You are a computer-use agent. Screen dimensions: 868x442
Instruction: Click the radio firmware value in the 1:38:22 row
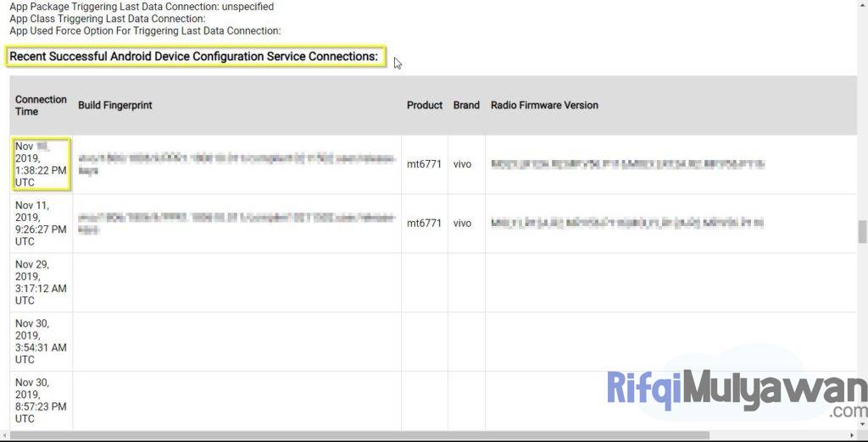pos(627,164)
